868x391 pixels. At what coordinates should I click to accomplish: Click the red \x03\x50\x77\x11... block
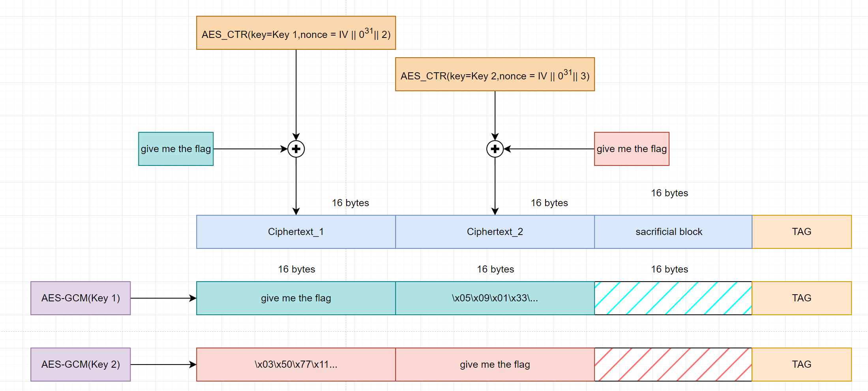[296, 365]
